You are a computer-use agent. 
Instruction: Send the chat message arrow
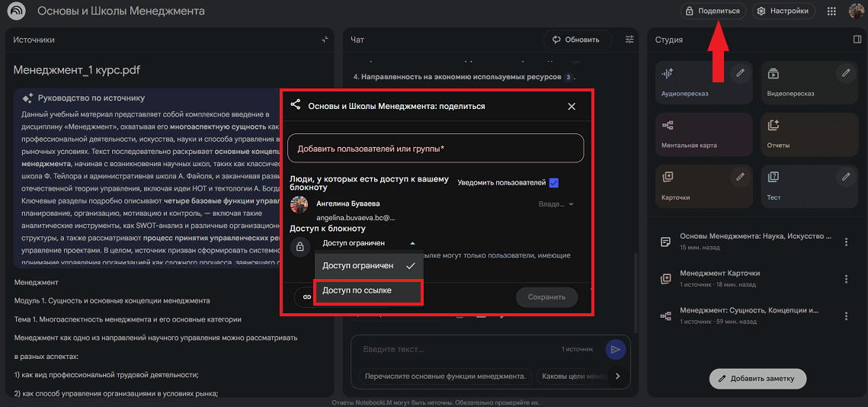point(615,349)
